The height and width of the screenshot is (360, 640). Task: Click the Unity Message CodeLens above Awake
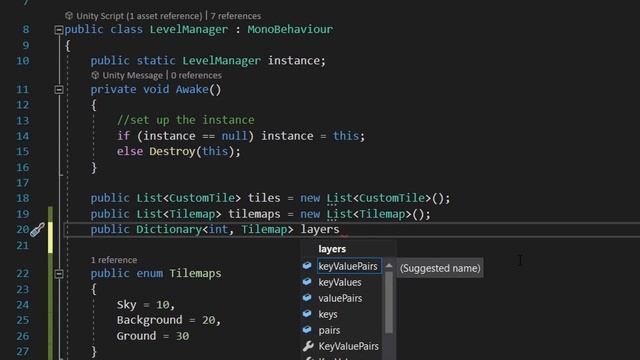click(x=133, y=76)
